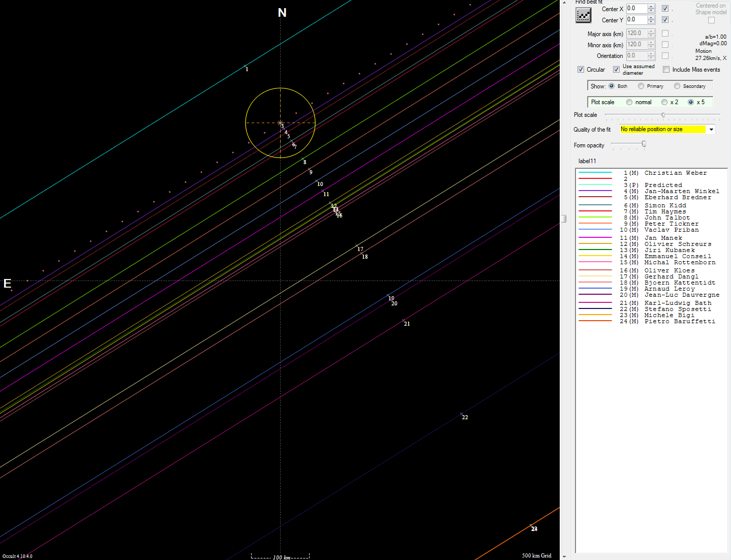Increase Center Y with the up arrow

(651, 17)
